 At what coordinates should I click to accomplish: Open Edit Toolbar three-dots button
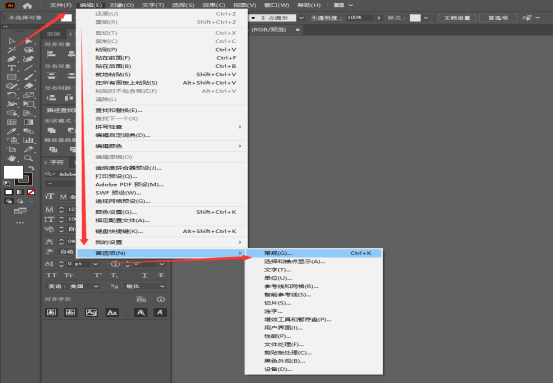(20, 223)
